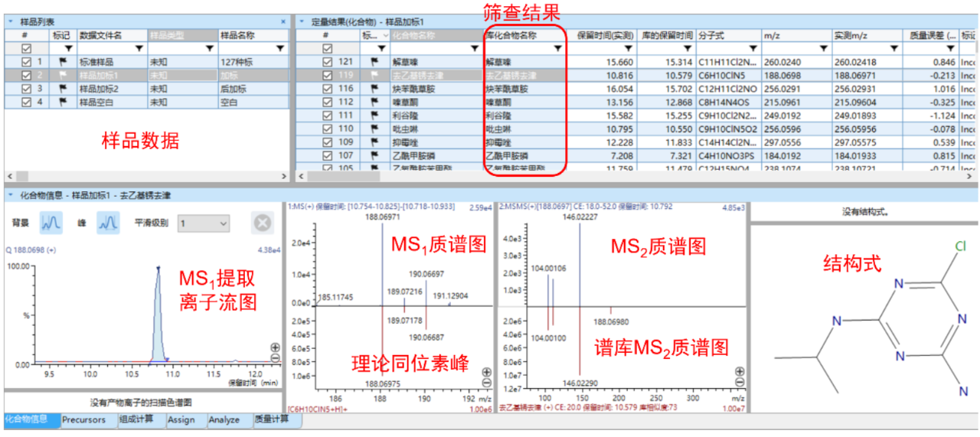Toggle select-all checkbox in the 样品列表 filter row
The width and height of the screenshot is (980, 437).
27,48
